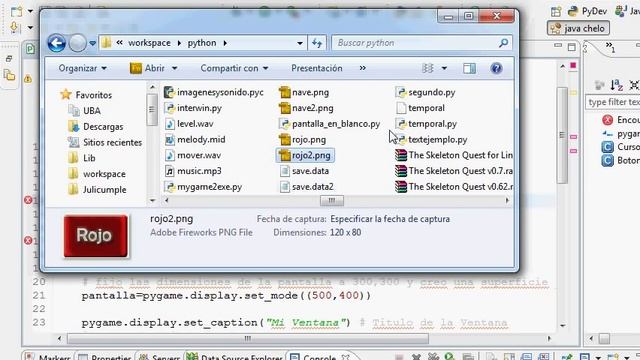Select the nave2.png image file
Screen dimensions: 640x360
pos(306,108)
